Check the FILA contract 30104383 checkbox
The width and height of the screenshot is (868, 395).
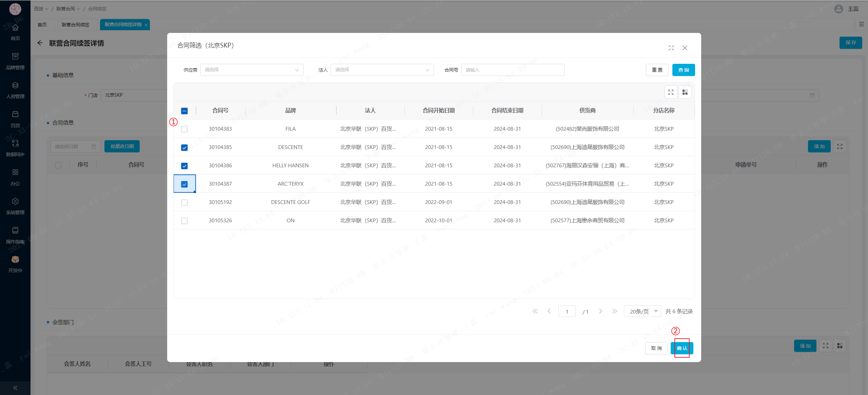[x=184, y=129]
